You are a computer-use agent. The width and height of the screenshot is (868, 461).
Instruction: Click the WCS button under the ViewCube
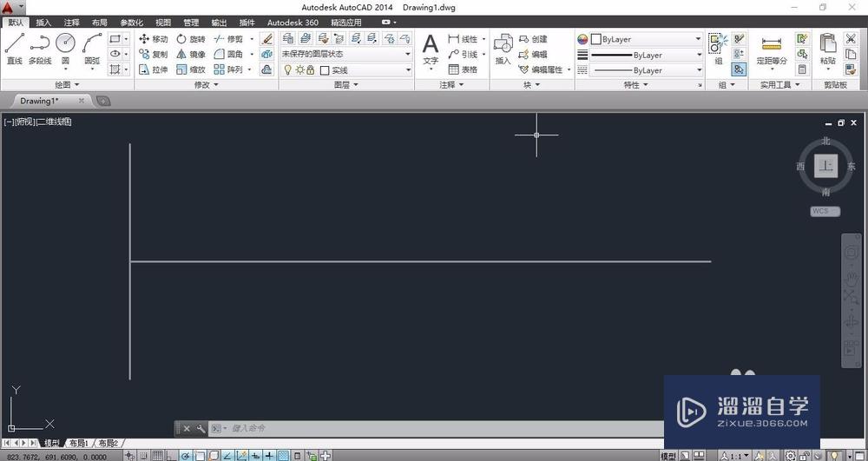pos(825,211)
